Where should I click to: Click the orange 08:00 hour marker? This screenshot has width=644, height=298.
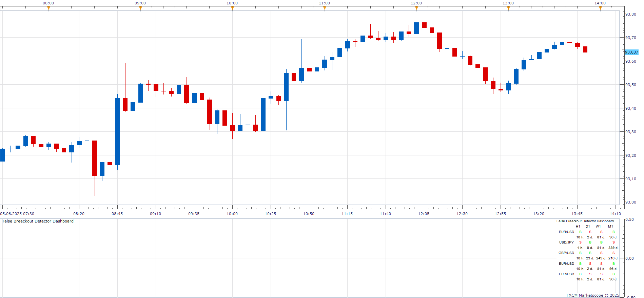coord(48,8)
